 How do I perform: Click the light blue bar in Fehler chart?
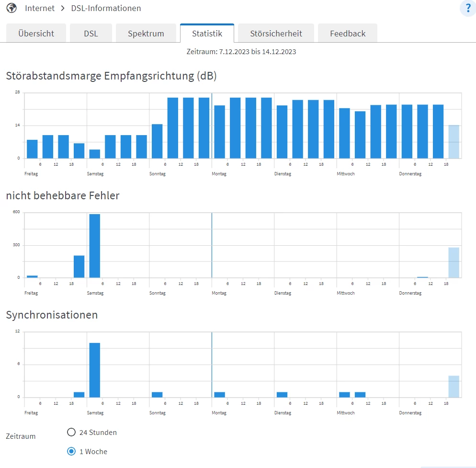point(454,263)
